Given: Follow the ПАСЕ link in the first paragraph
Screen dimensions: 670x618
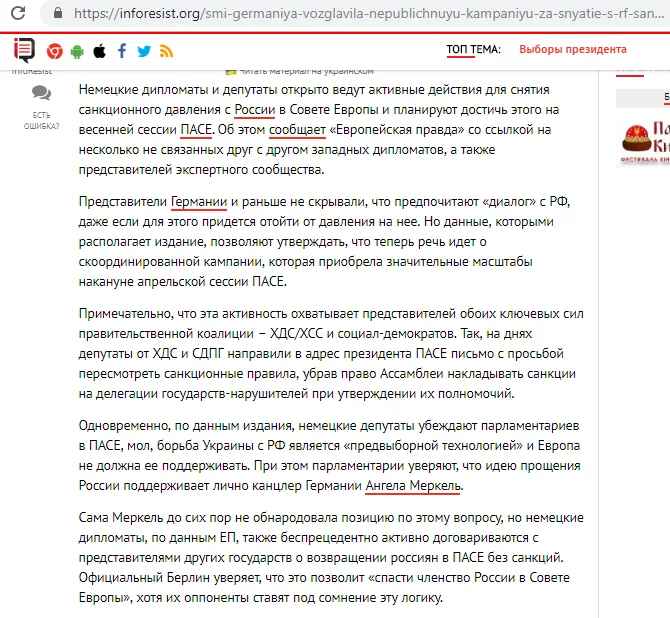Looking at the screenshot, I should 196,130.
